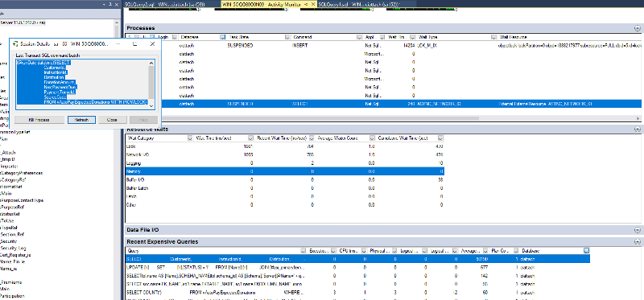
Task: Click the Session Details window icon
Action: (15, 44)
